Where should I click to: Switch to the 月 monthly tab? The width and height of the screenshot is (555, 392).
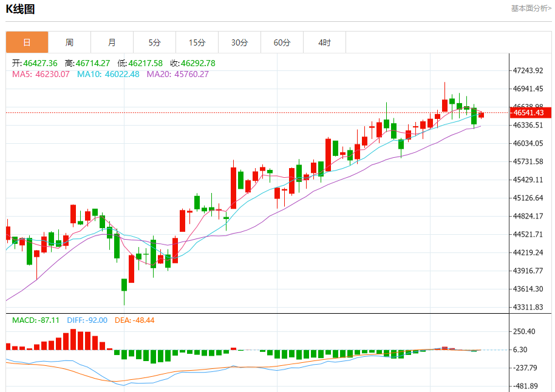coord(112,42)
